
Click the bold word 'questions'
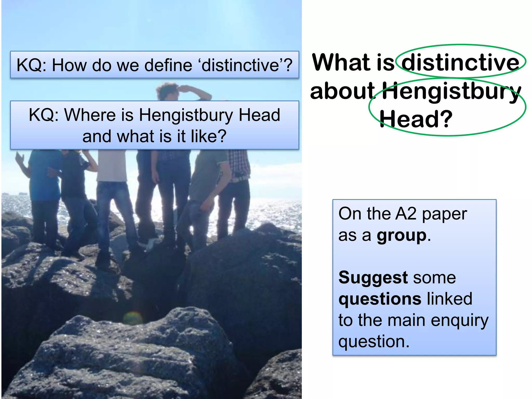380,299
